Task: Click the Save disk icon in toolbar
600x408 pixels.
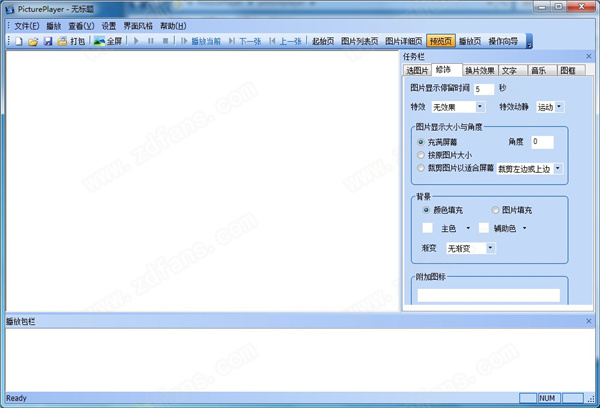Action: click(47, 41)
